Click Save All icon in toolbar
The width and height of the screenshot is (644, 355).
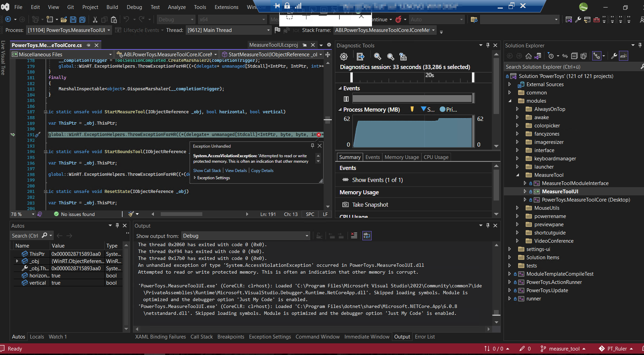click(82, 20)
